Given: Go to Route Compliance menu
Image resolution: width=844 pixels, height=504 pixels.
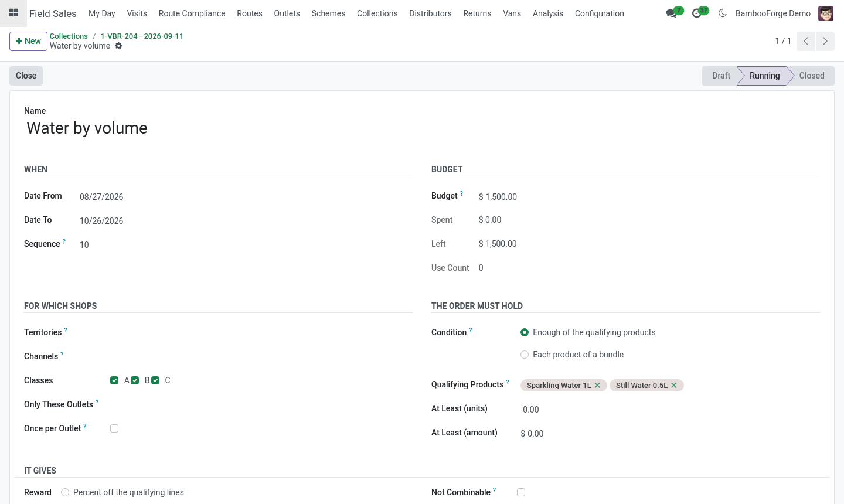Looking at the screenshot, I should [x=192, y=13].
